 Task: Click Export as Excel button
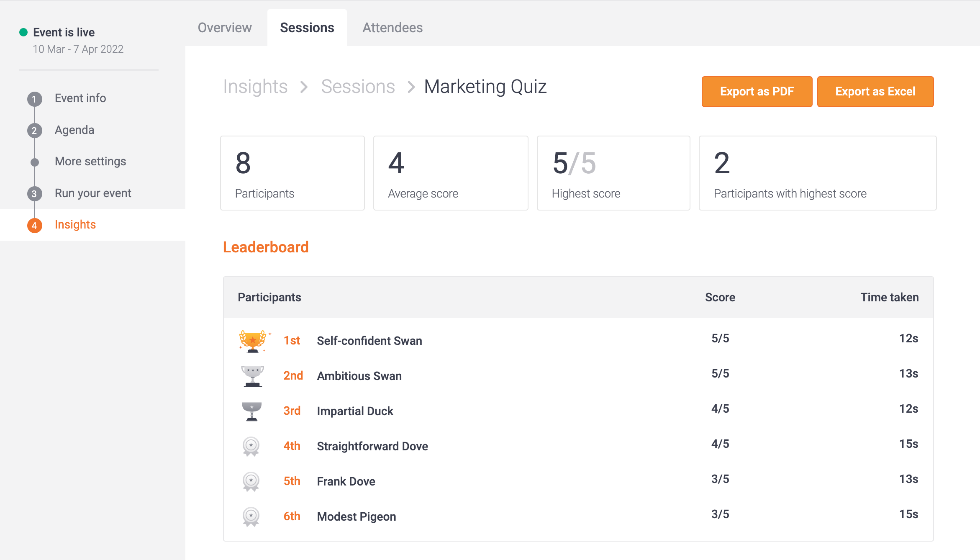(x=874, y=91)
